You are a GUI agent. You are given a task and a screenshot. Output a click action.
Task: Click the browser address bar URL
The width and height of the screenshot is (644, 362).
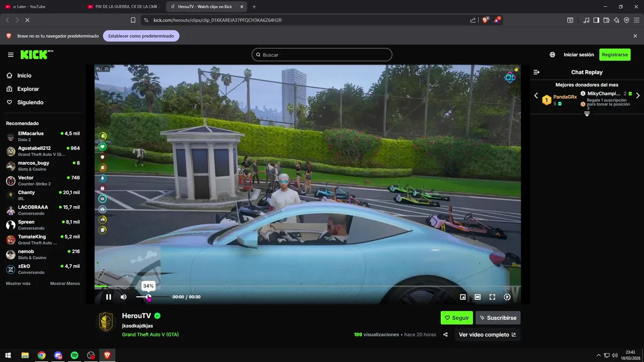pyautogui.click(x=217, y=20)
